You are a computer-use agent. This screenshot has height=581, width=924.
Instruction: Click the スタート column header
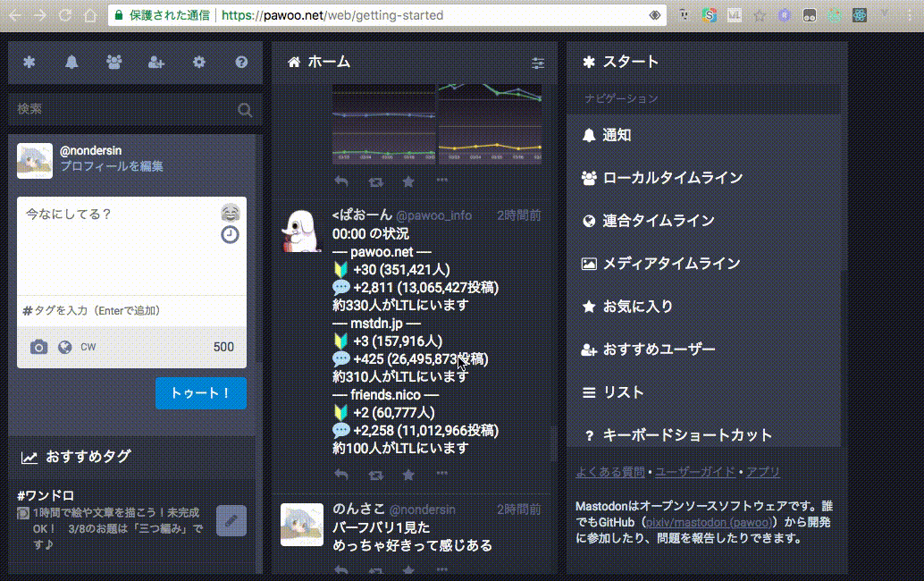click(707, 62)
